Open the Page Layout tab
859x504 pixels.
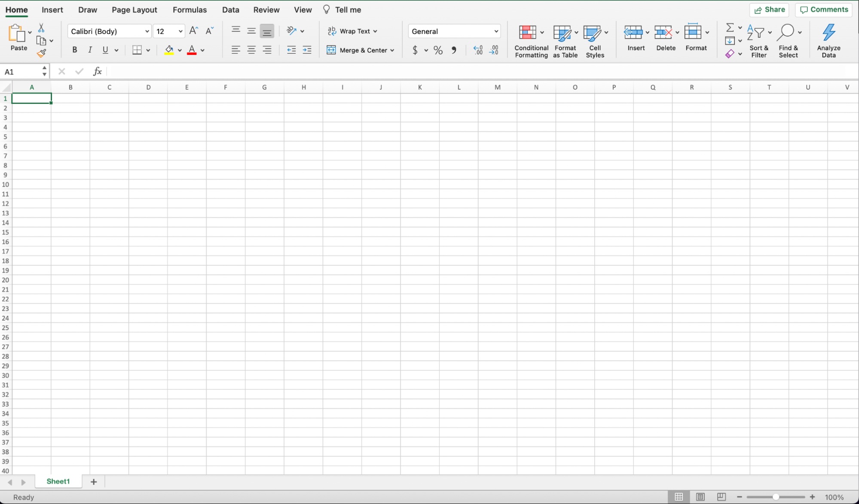click(135, 9)
